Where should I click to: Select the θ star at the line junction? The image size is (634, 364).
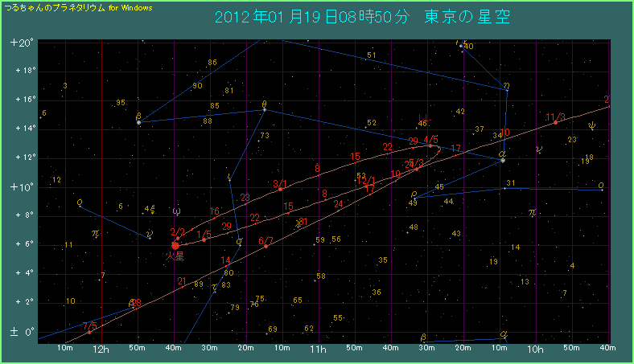point(264,109)
